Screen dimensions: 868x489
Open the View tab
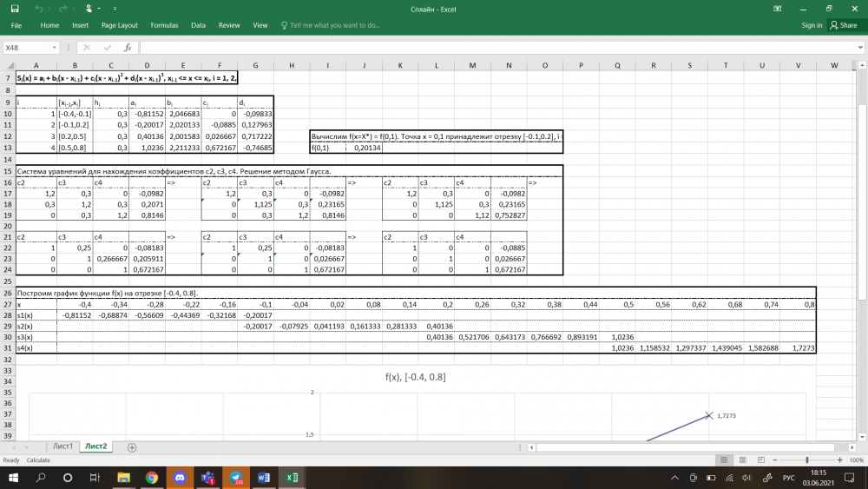(x=260, y=25)
